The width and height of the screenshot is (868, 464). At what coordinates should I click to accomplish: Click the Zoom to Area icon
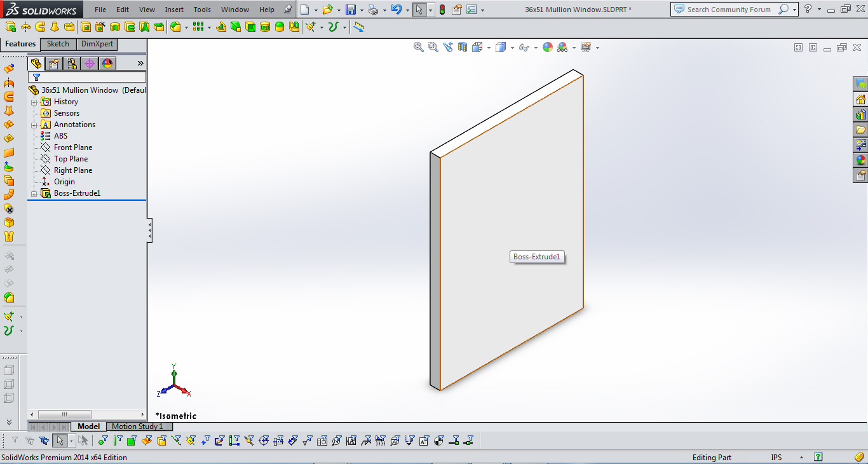click(433, 47)
